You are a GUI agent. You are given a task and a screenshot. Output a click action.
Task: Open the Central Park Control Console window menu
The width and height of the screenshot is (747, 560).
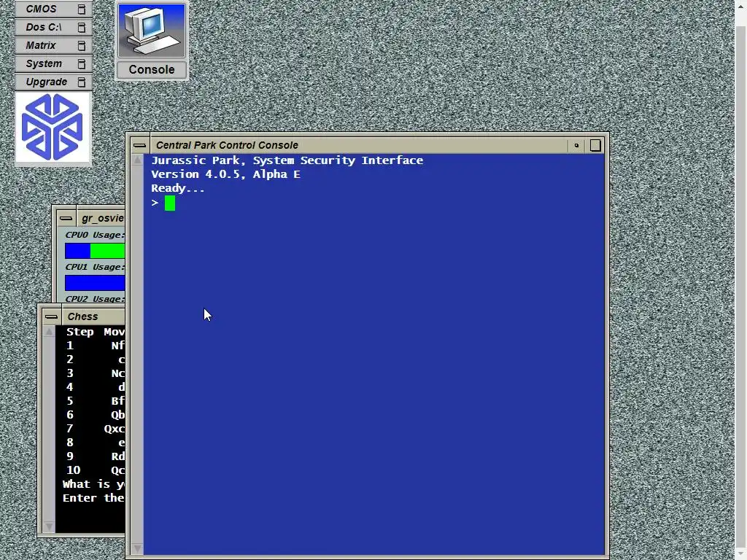click(139, 145)
